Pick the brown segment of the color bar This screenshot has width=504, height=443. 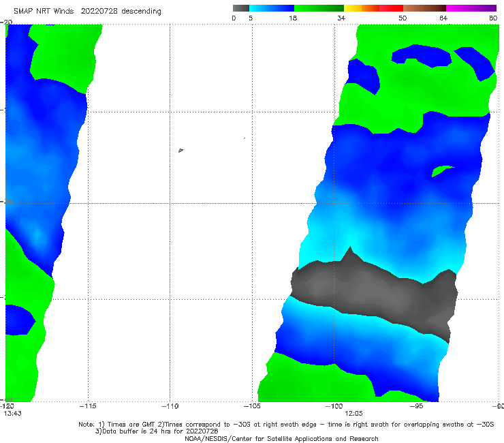tap(424, 8)
